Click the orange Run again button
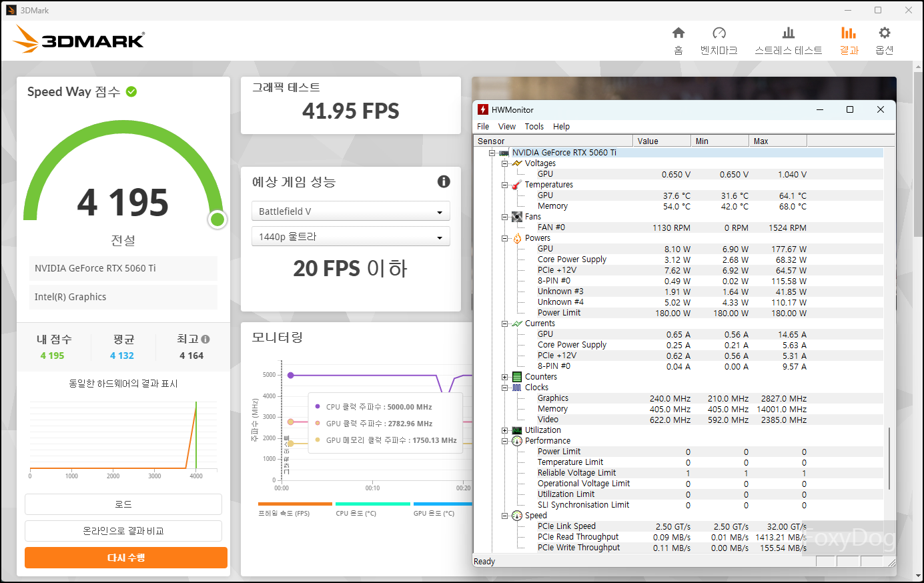Viewport: 924px width, 583px height. 126,558
